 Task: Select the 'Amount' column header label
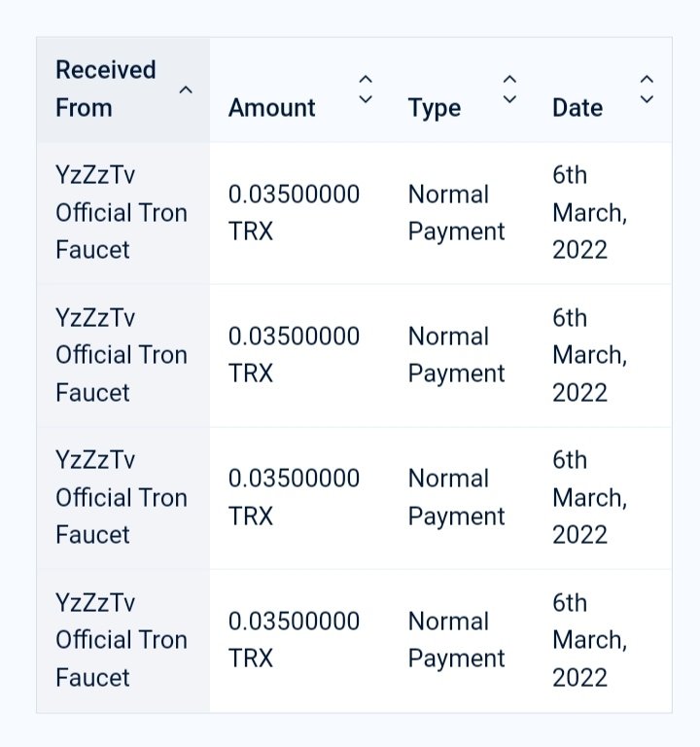[272, 107]
